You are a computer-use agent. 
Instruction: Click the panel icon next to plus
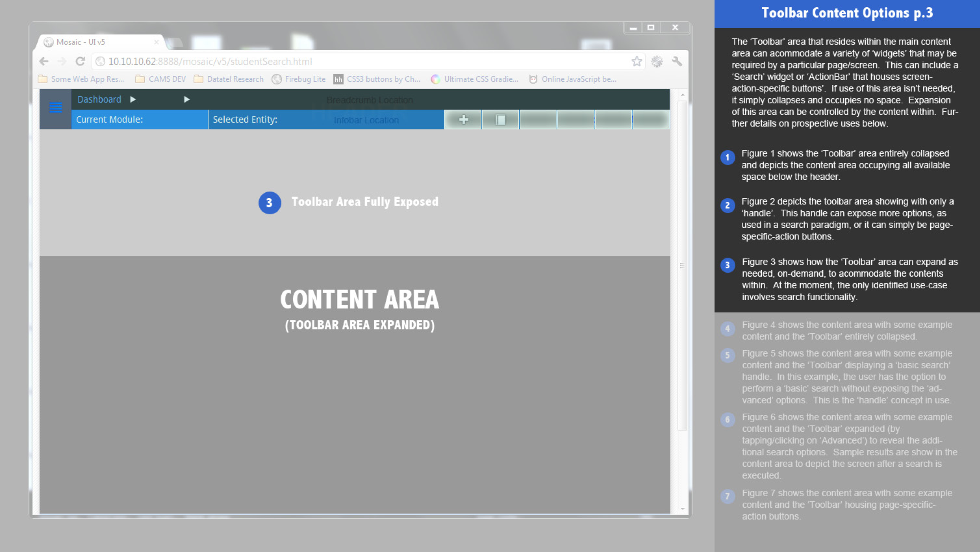click(501, 119)
